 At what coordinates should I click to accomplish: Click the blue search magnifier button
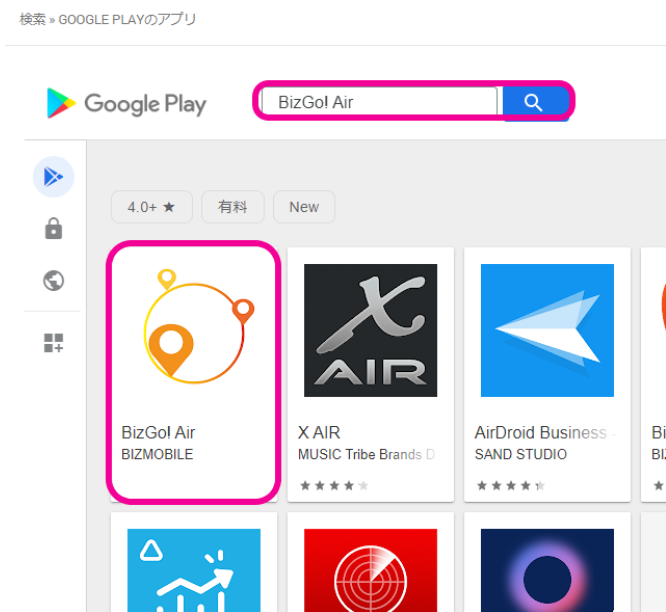534,102
